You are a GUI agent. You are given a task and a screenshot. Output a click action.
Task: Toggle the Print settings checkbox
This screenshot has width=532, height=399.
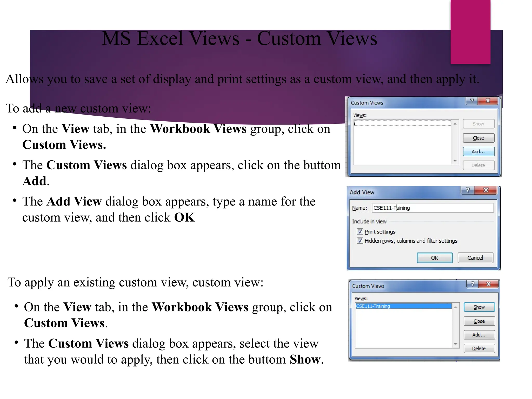click(360, 231)
